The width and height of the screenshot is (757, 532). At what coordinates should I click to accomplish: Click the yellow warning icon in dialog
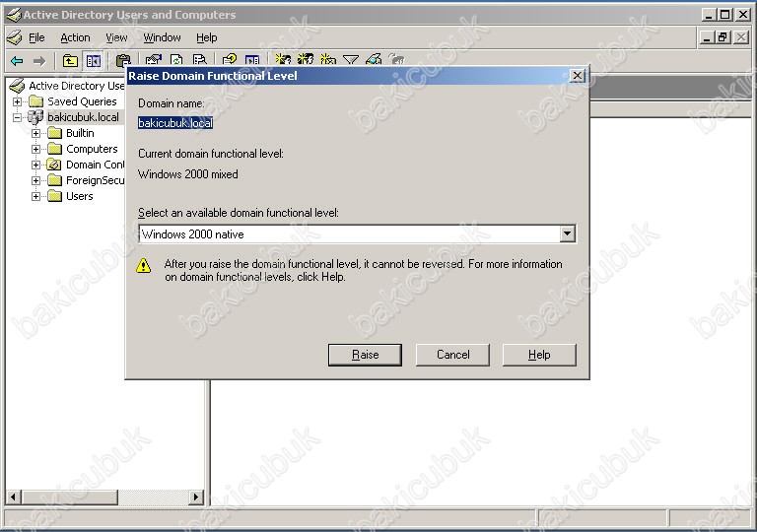[143, 266]
